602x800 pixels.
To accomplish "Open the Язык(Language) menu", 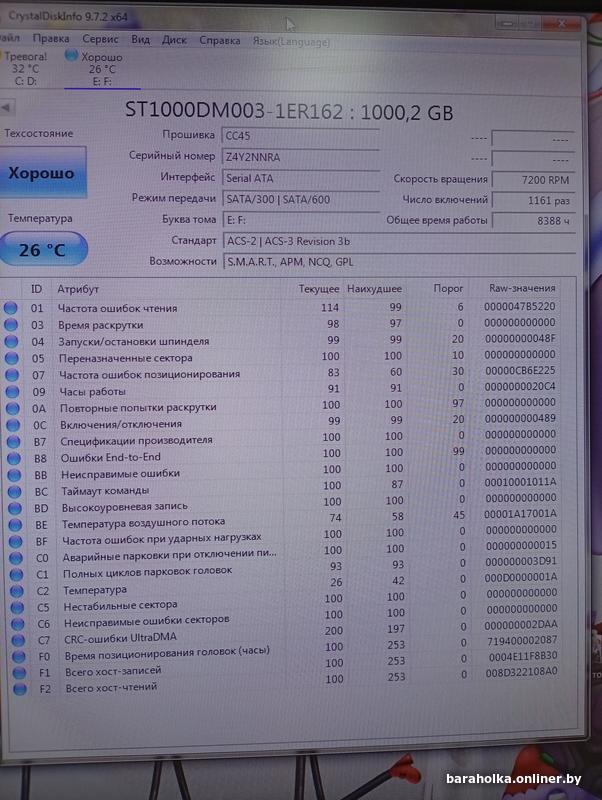I will [x=291, y=42].
